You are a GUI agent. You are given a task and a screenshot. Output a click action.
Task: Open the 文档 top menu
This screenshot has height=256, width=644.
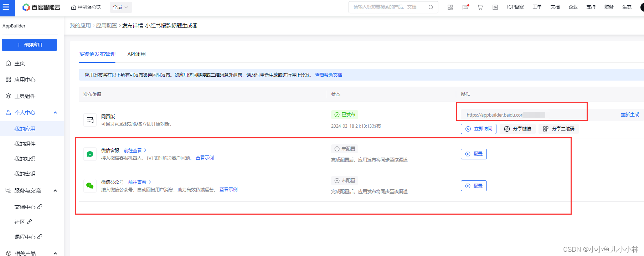(x=555, y=7)
